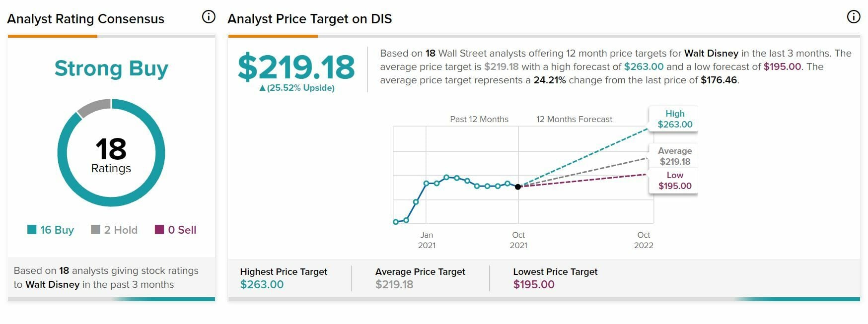Click the High $263.00 forecast label

[x=674, y=119]
